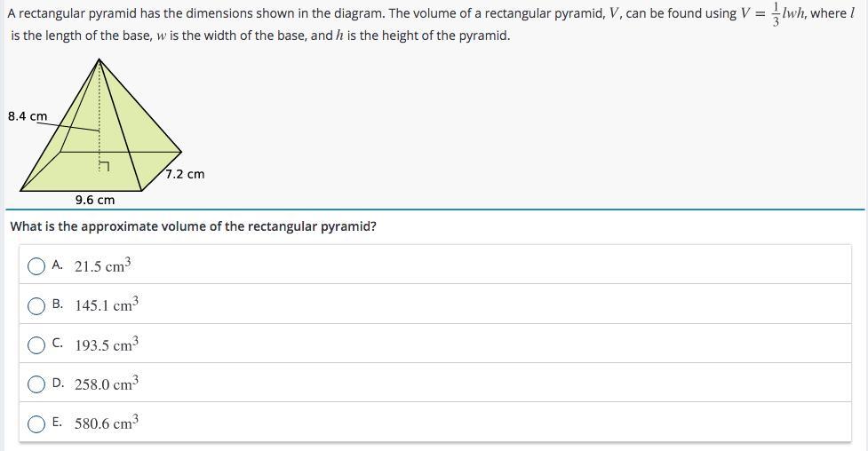Click the right-angle marker in pyramid base

pos(104,166)
